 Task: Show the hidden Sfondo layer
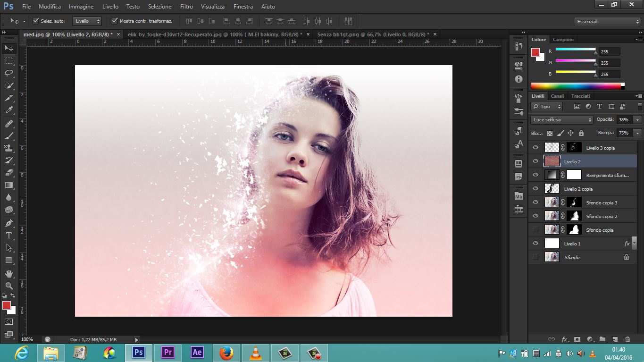tap(535, 257)
